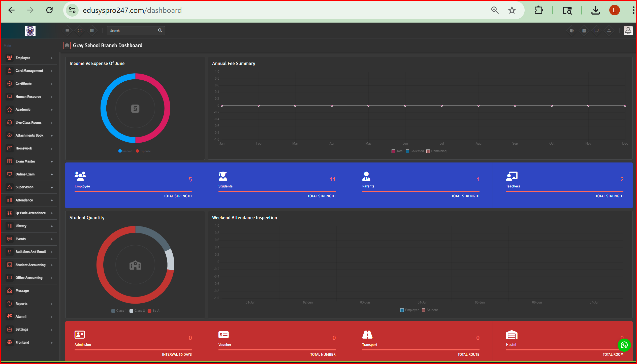Toggle Class 3 in Student Quantity legend
This screenshot has height=364, width=637.
[x=137, y=311]
